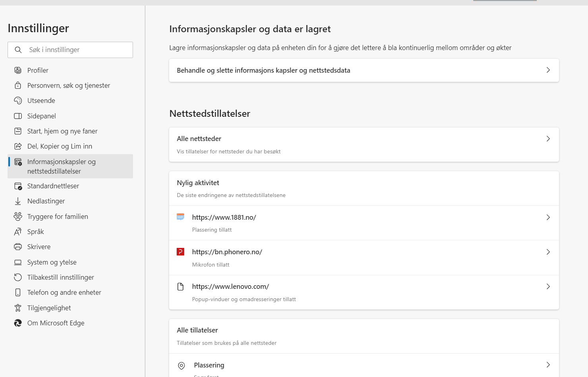Click the Microsoft Edge logo icon
Screen dimensions: 588x377
18,323
